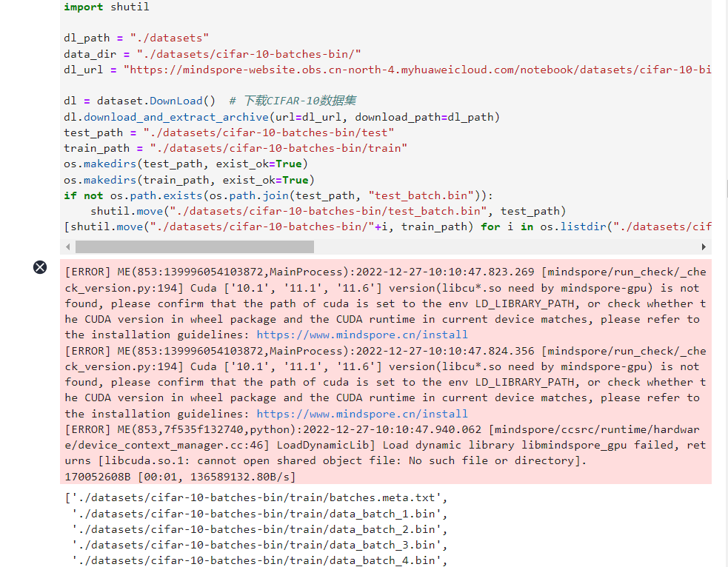
Task: Click horizontal scrollbar right arrow
Action: tap(704, 246)
